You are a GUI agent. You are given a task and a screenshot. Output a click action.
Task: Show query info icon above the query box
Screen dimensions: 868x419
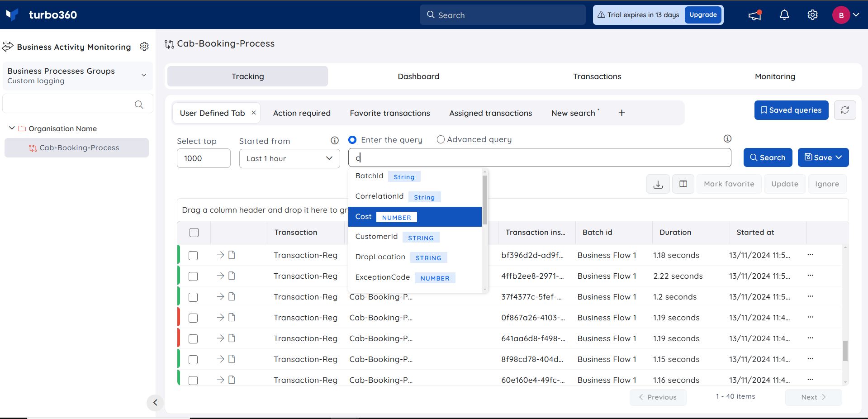click(727, 138)
